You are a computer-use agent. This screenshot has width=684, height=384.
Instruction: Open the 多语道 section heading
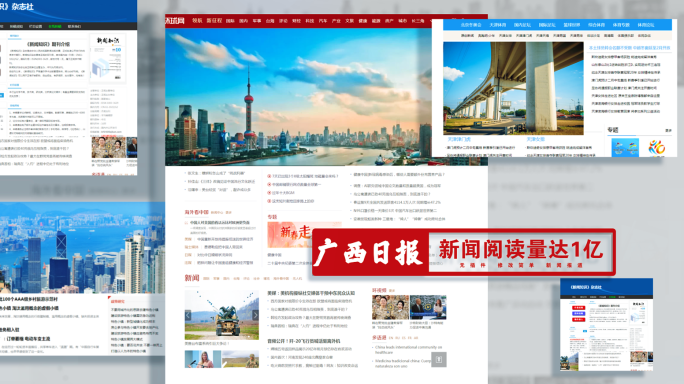pos(379,338)
